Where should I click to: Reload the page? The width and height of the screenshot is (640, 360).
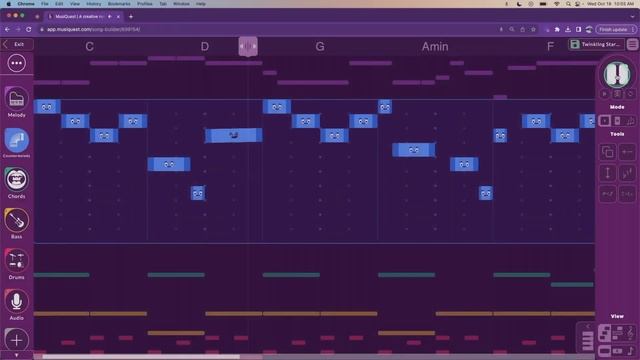click(29, 29)
